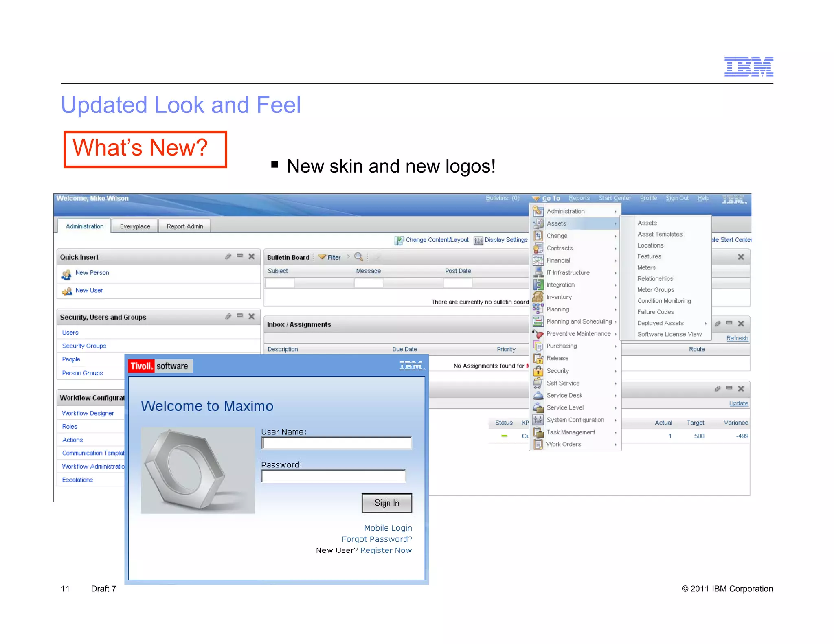Click the Update link in KPI portlet
Viewport: 834px width, 644px height.
click(x=738, y=403)
